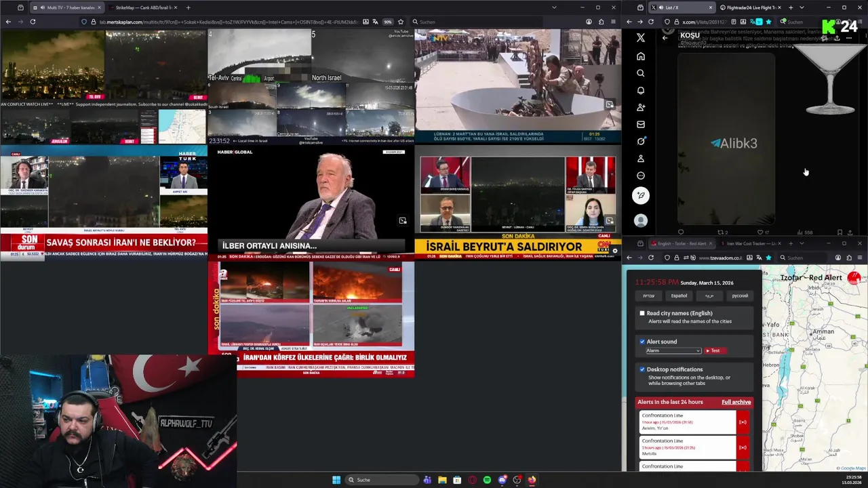Click the tzevaadom page bookmark star
This screenshot has width=868, height=488.
(768, 258)
